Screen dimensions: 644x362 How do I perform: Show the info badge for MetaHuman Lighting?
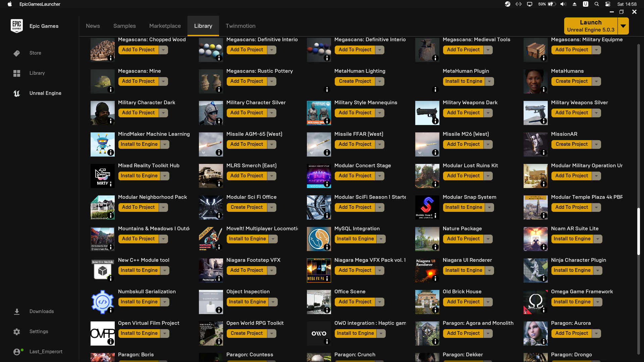[327, 89]
